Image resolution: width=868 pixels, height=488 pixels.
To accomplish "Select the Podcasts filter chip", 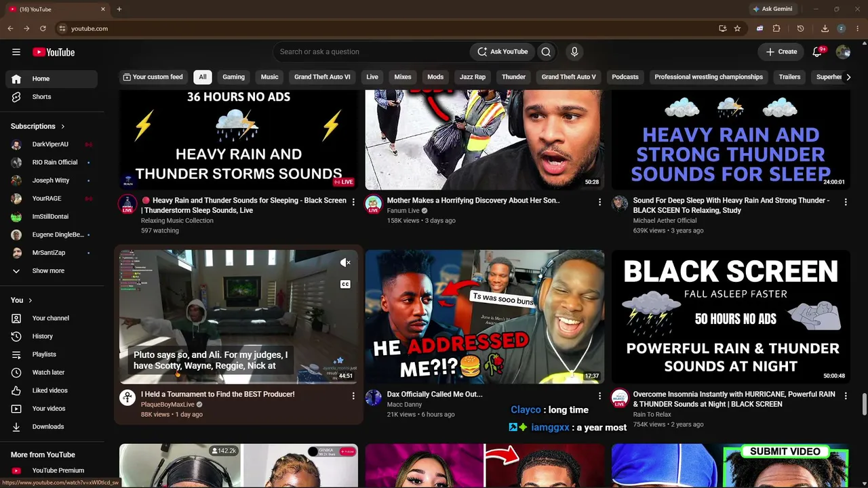I will point(625,77).
